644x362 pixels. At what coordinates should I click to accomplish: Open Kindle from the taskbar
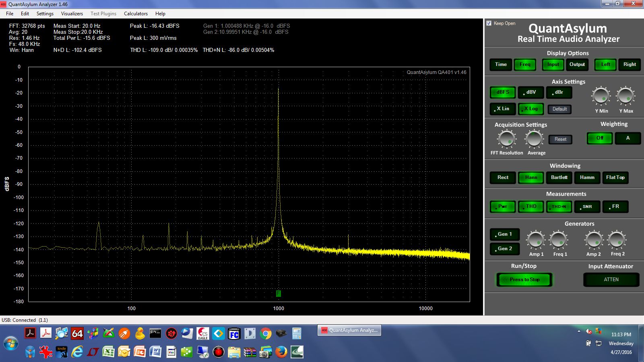pyautogui.click(x=62, y=352)
